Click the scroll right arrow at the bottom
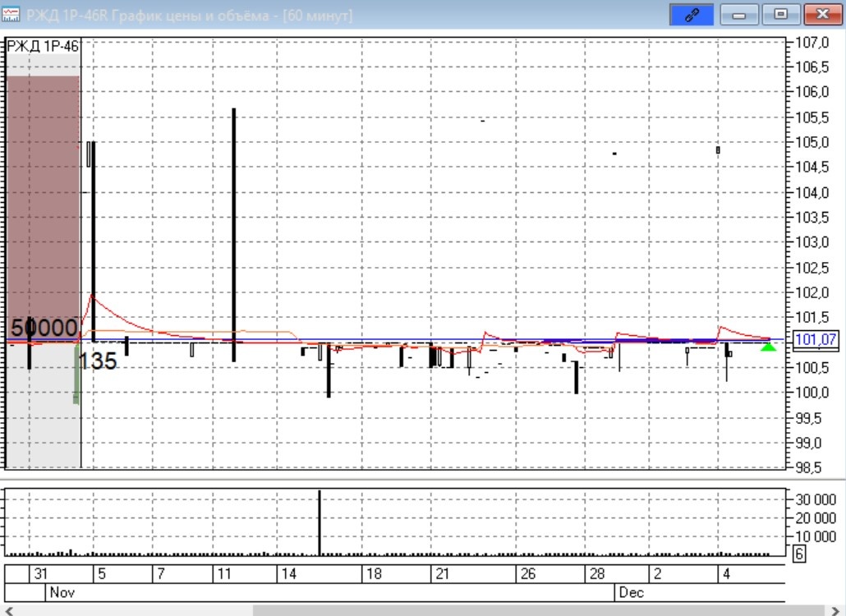 pyautogui.click(x=835, y=610)
